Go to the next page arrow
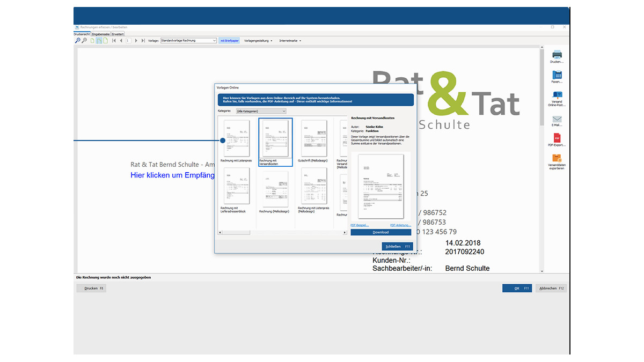The width and height of the screenshot is (644, 362). click(x=136, y=41)
